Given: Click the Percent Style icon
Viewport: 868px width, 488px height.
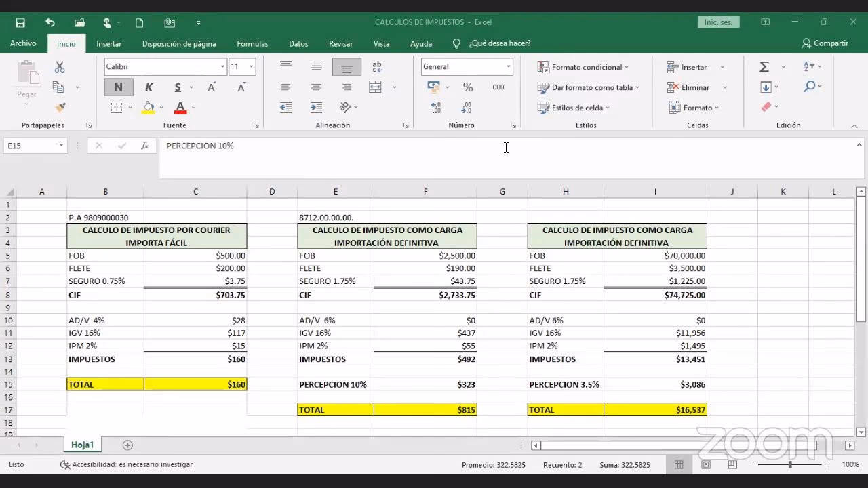Looking at the screenshot, I should (x=468, y=87).
